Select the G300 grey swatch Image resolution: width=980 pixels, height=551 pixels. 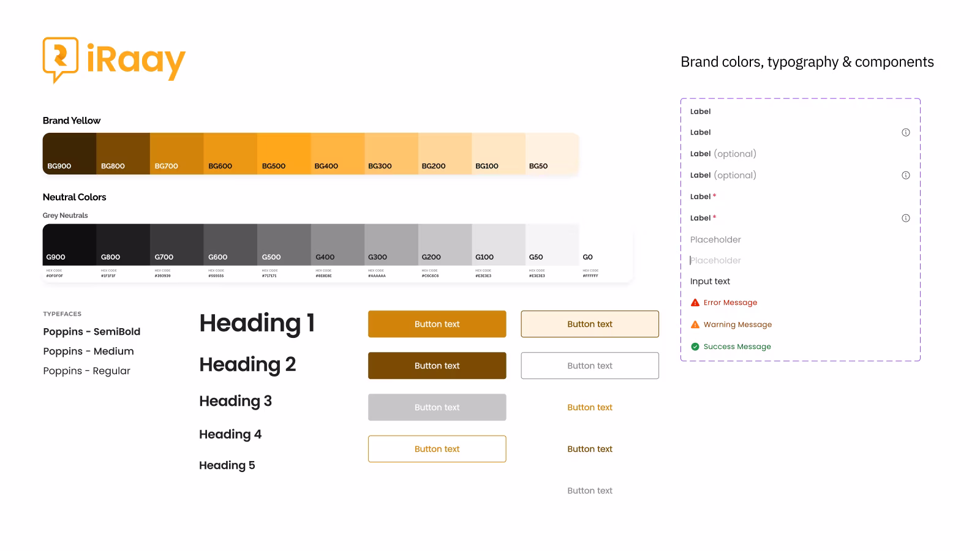(391, 245)
